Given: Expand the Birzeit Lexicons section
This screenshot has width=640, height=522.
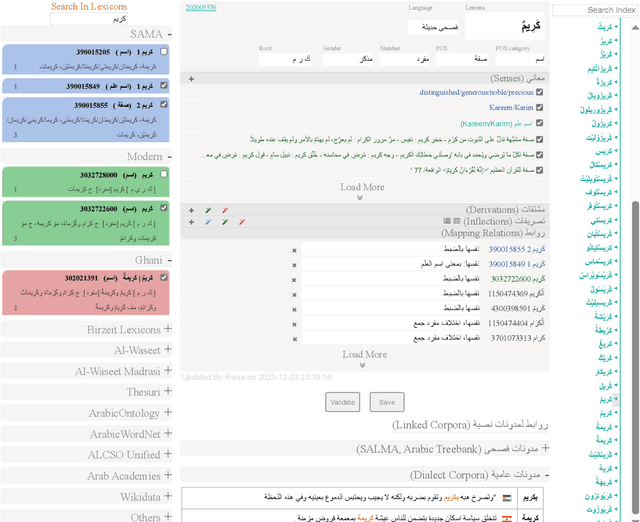Looking at the screenshot, I should tap(167, 328).
